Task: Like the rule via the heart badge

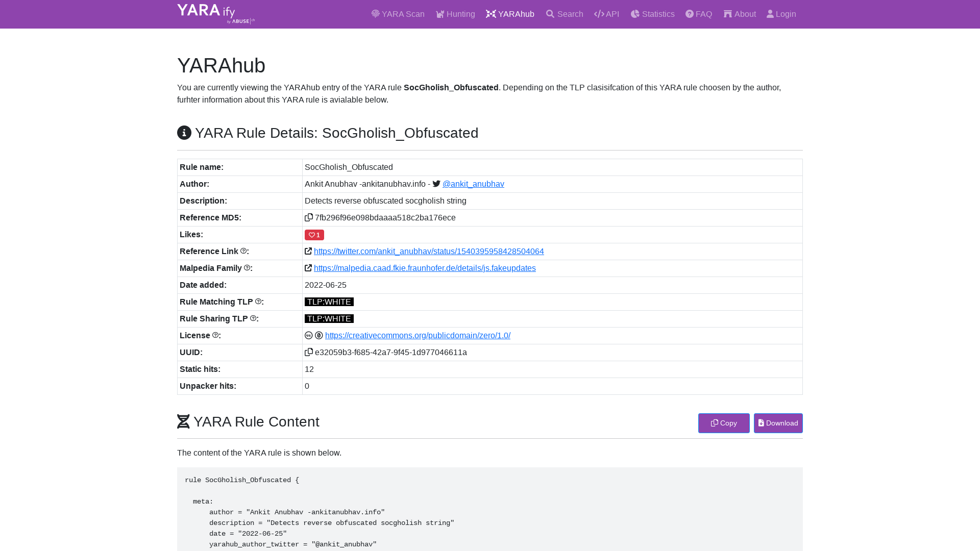Action: point(314,235)
